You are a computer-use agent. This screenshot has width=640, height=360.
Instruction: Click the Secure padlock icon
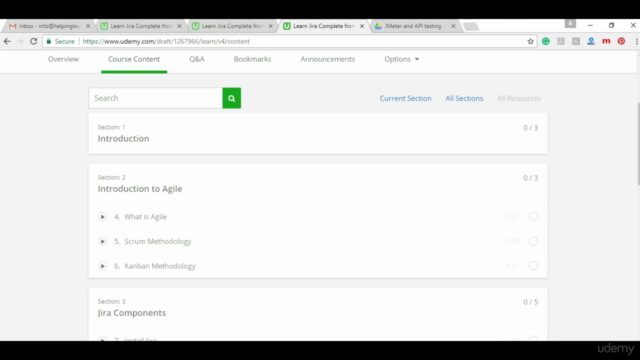click(49, 41)
